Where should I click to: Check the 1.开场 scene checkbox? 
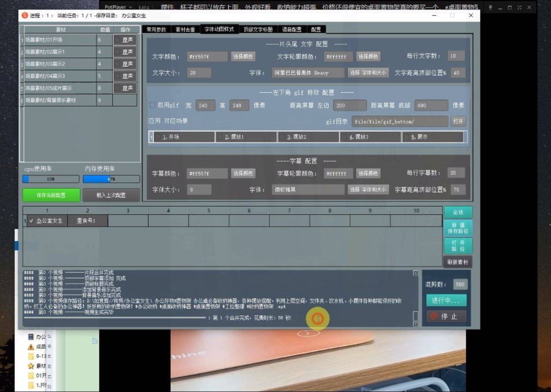(x=158, y=137)
